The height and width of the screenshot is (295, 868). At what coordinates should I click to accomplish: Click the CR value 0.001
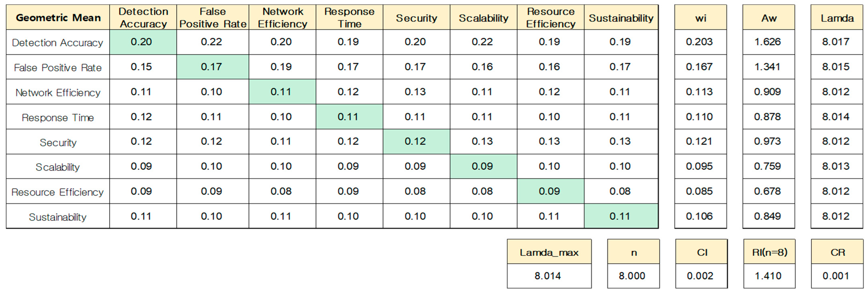point(836,276)
